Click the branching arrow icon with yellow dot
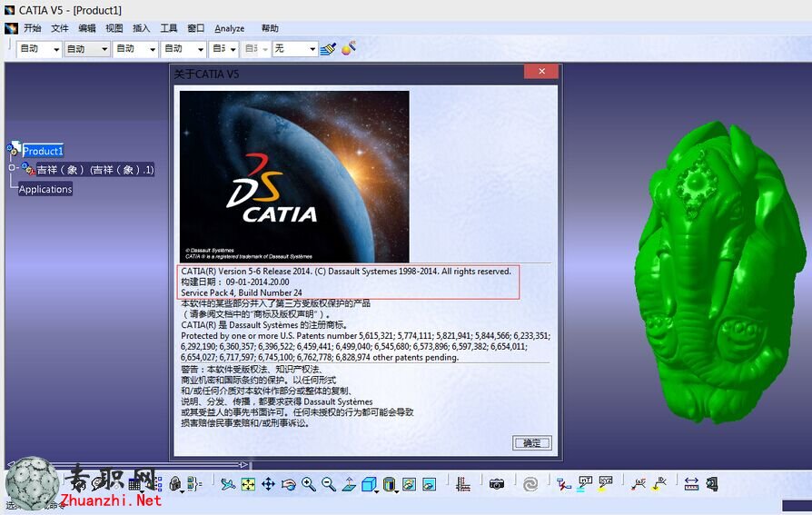This screenshot has width=812, height=515. tap(659, 484)
